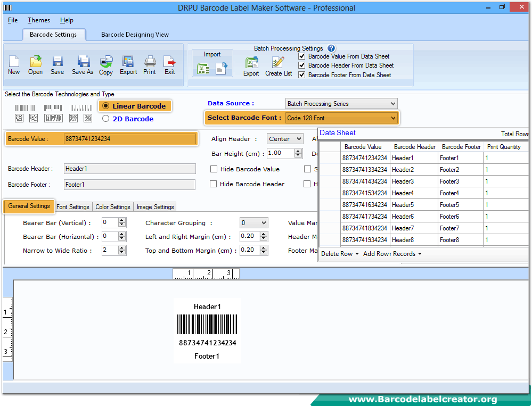Open a file with the Open icon

pyautogui.click(x=36, y=61)
